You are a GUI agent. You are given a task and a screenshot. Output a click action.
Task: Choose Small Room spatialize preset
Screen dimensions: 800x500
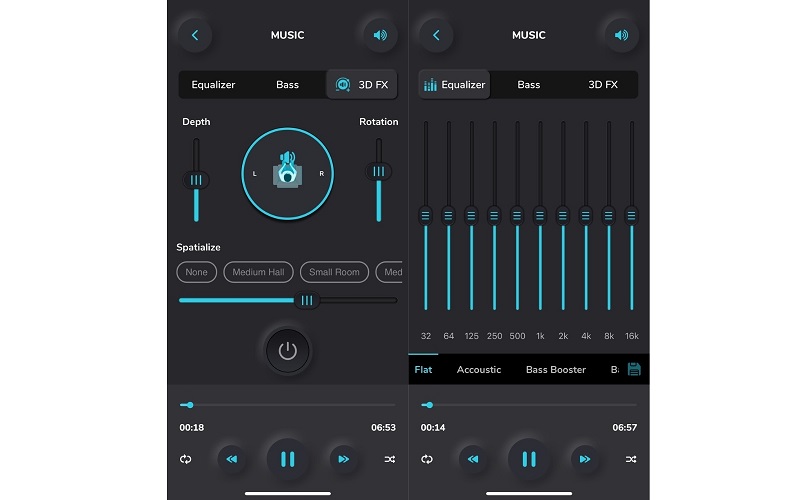(x=334, y=272)
